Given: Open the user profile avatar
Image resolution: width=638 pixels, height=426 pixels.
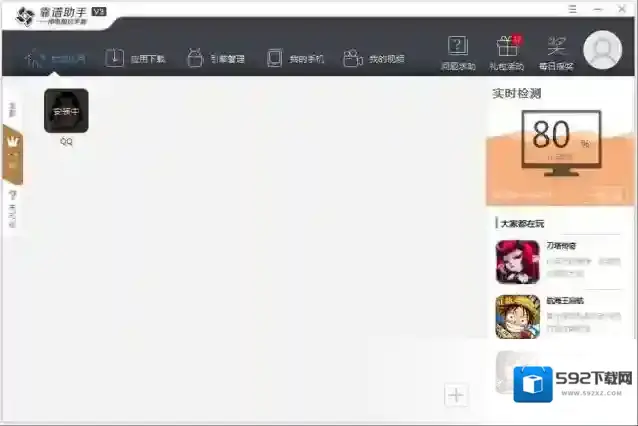Looking at the screenshot, I should [602, 50].
